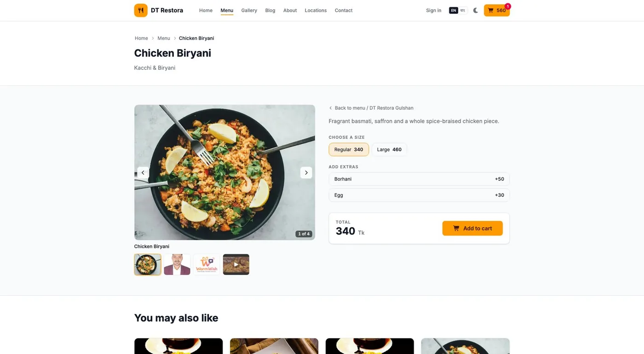Toggle dark mode moon icon

[x=476, y=10]
